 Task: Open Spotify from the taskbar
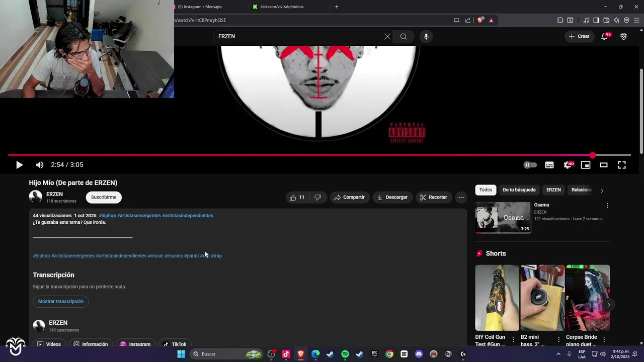[x=345, y=354]
